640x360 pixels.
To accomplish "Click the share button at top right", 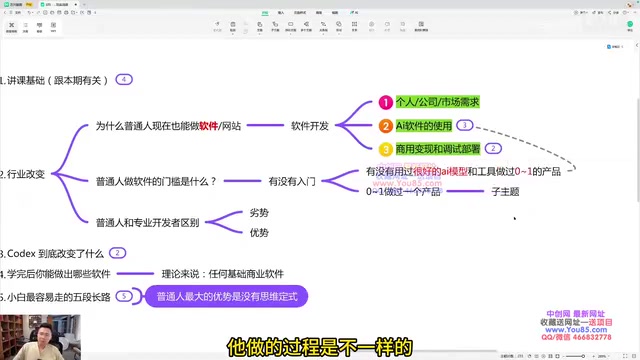I will (613, 13).
